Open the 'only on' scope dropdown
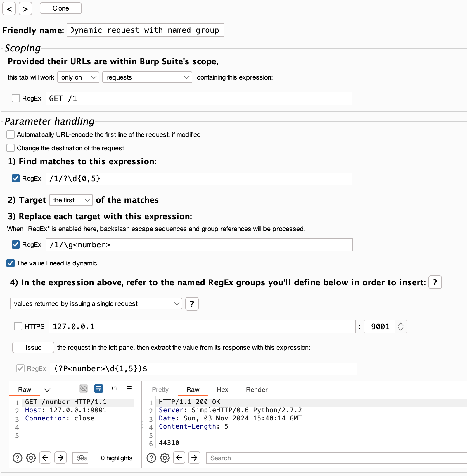This screenshot has height=476, width=467. pos(78,77)
